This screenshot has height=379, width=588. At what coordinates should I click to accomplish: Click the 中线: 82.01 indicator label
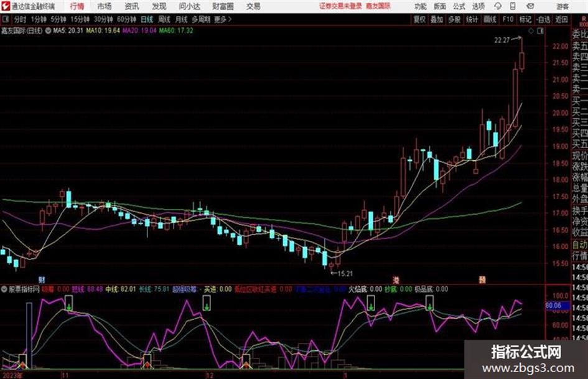click(121, 289)
